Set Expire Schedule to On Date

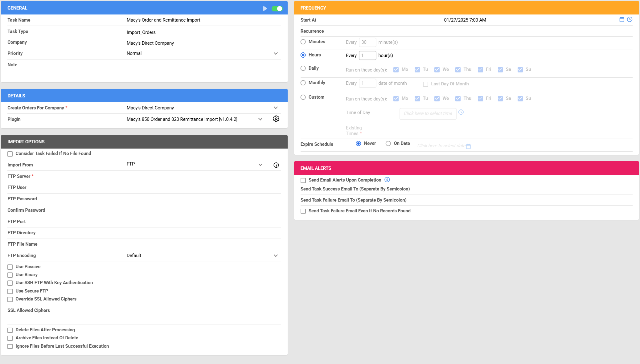(x=388, y=143)
